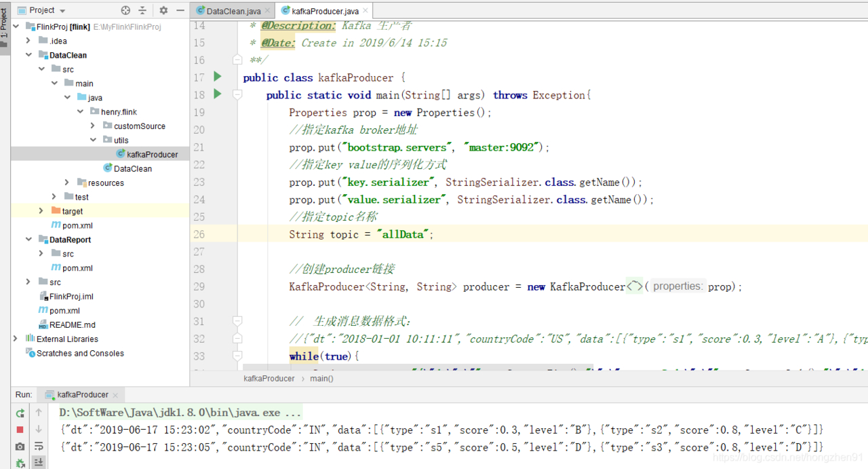Screen dimensions: 868x469
Task: Hide the Project panel with minus icon
Action: [180, 10]
